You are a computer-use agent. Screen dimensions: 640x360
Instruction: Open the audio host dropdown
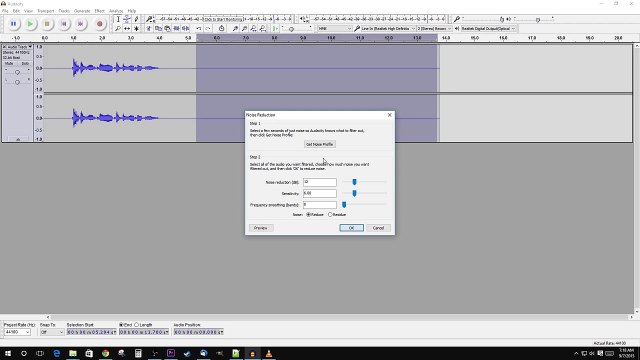(335, 29)
